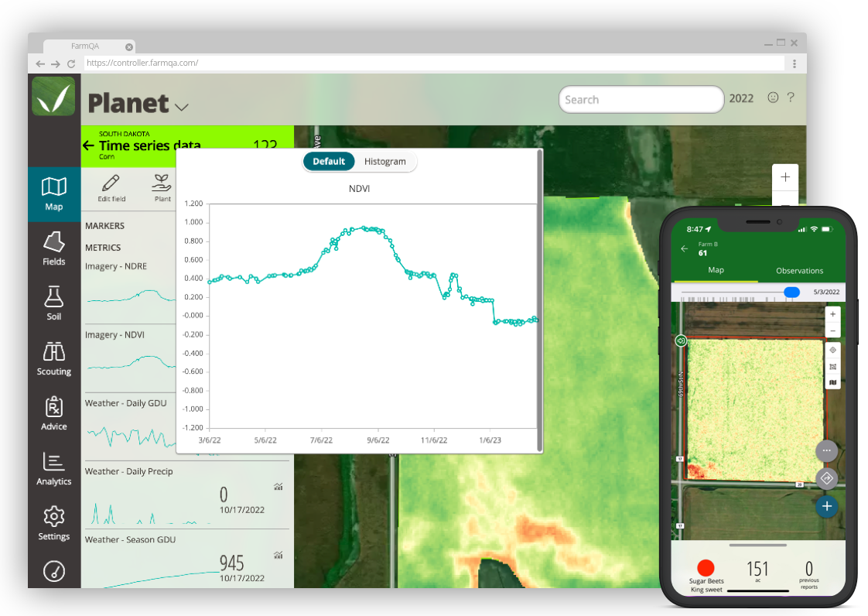This screenshot has width=868, height=616.
Task: Tap zoom in on the phone map
Action: pyautogui.click(x=832, y=314)
